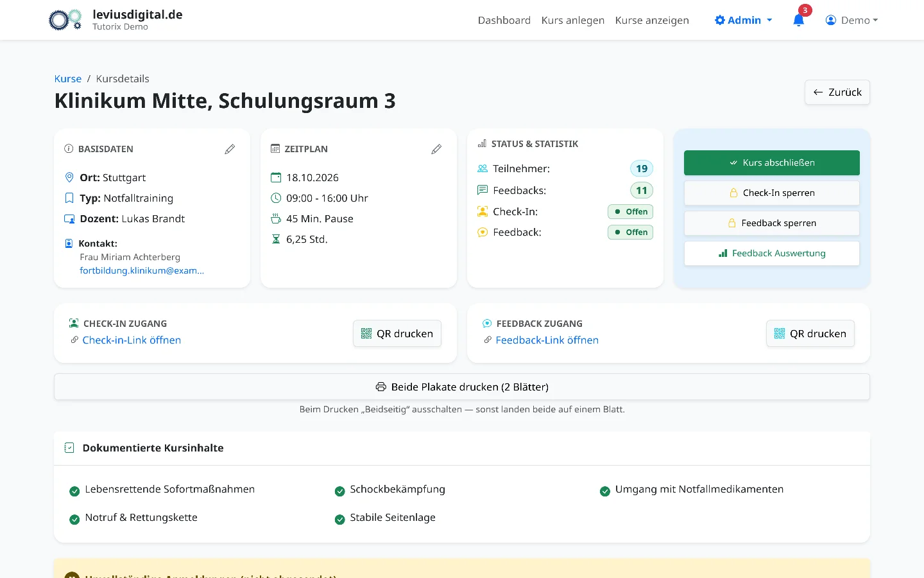
Task: Click the Teilnehmer count badge 19
Action: 642,168
